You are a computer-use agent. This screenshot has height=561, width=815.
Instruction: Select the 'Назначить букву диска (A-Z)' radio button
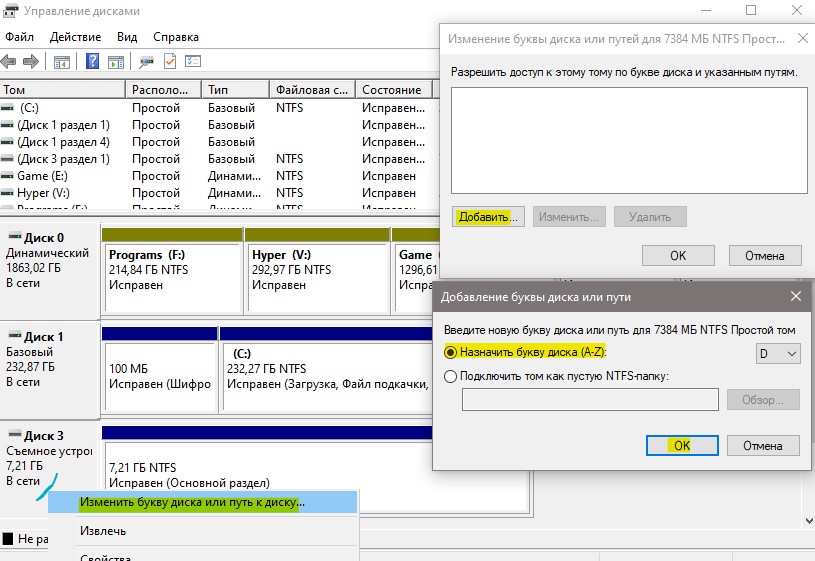click(x=451, y=353)
